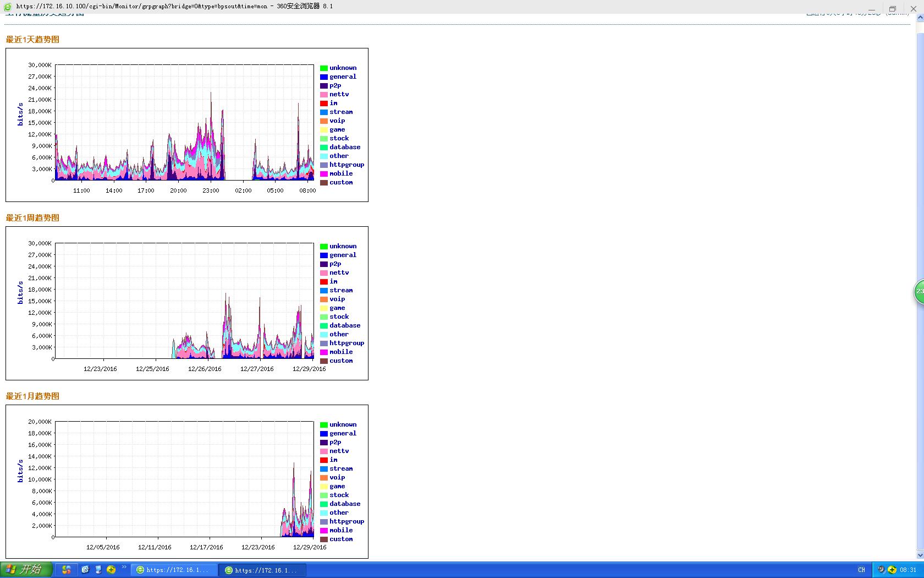Switch to first https://172.16.1... taskbar window
Viewport: 924px width, 578px height.
(174, 570)
